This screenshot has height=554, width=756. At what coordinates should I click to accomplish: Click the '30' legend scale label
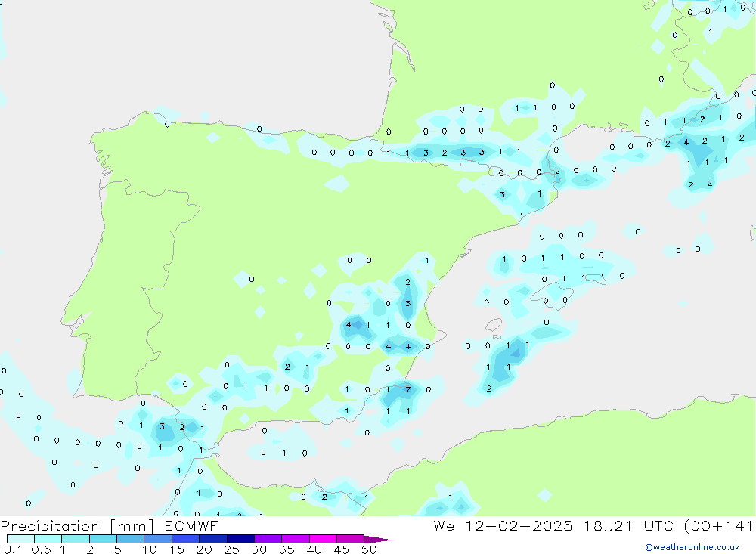pos(259,549)
